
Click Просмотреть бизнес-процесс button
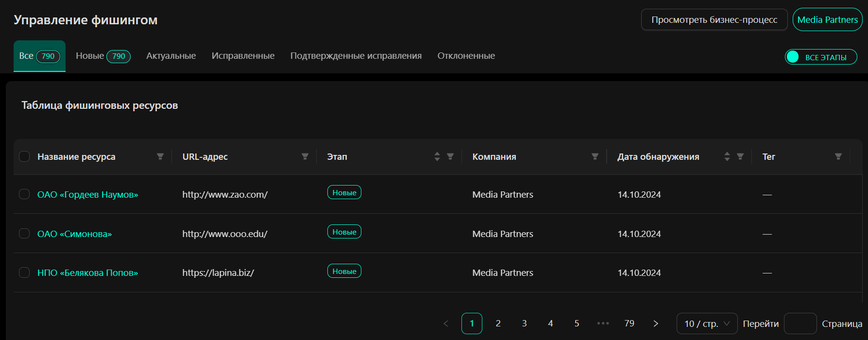(x=714, y=20)
